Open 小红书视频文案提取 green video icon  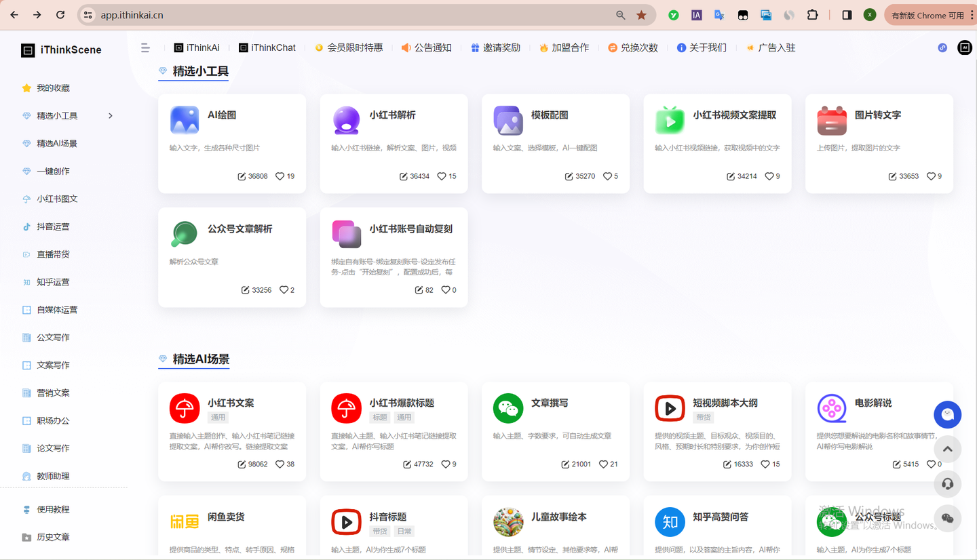click(670, 121)
